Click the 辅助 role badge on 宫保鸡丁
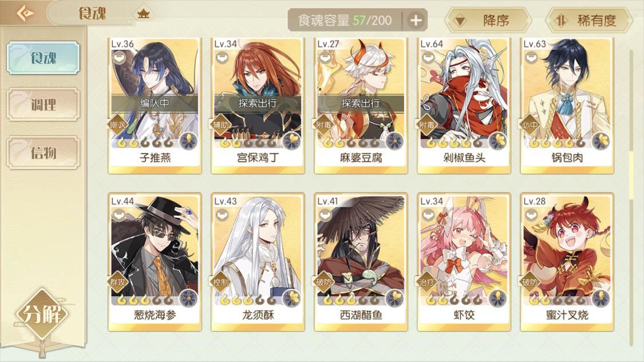 click(220, 125)
